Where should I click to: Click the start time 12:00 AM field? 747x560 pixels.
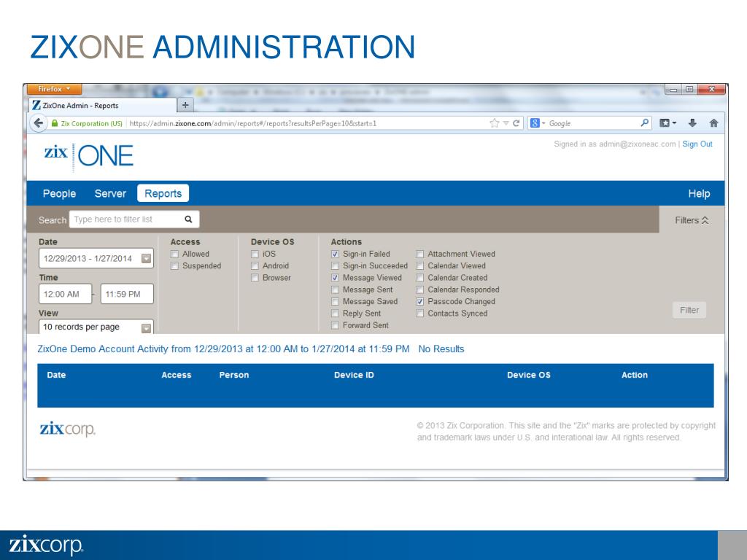tap(65, 294)
